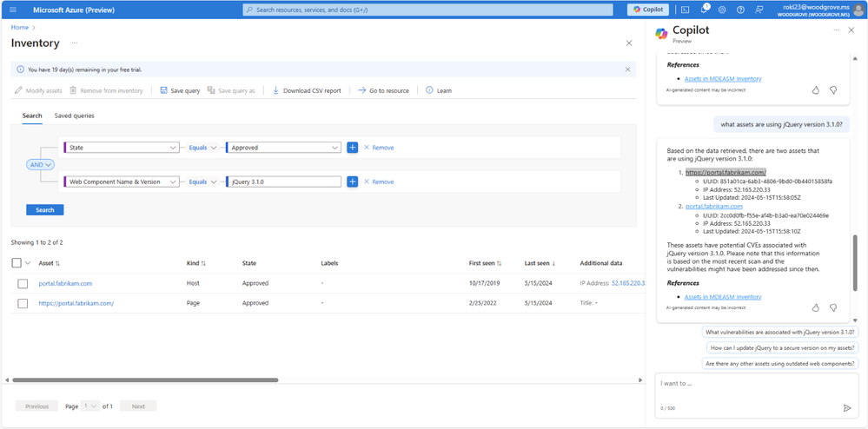Add a filter after the Web Component row
The width and height of the screenshot is (868, 429).
(352, 181)
